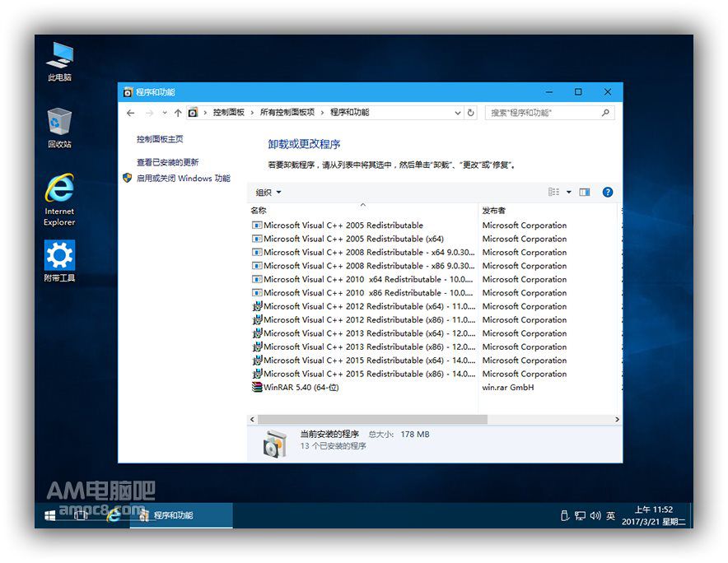728x563 pixels.
Task: Show the preview pane icon
Action: (x=585, y=192)
